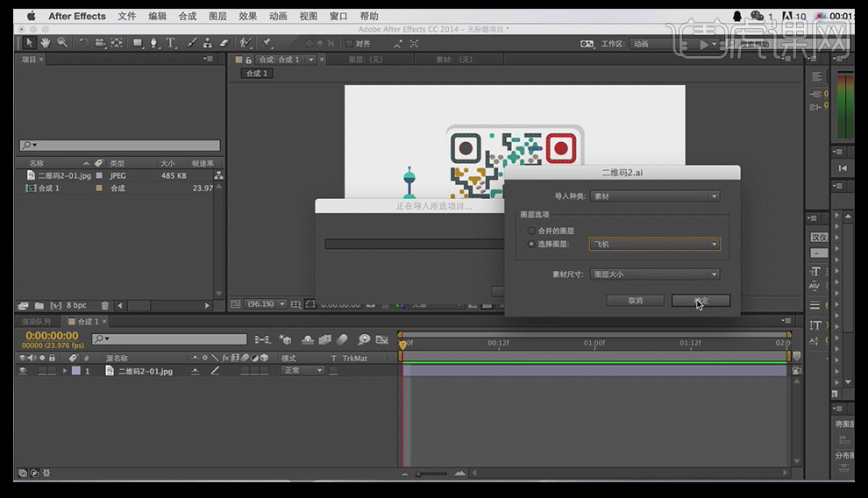Image resolution: width=868 pixels, height=498 pixels.
Task: Select the Zoom magnifier tool
Action: pyautogui.click(x=61, y=42)
